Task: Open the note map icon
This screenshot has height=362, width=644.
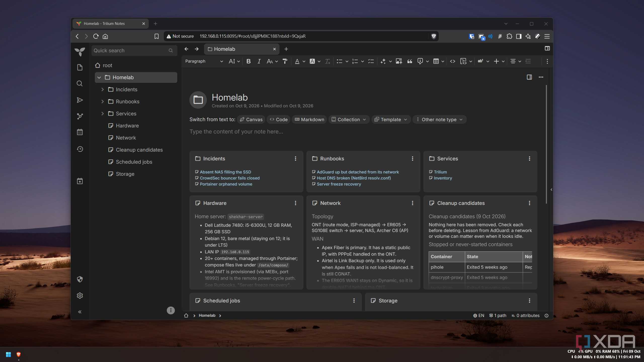Action: [80, 116]
